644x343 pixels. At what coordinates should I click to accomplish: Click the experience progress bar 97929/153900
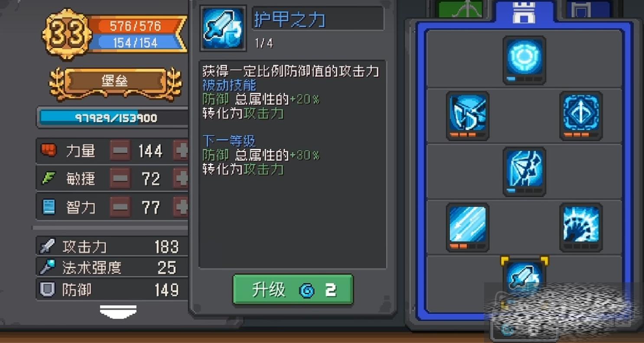coord(114,118)
